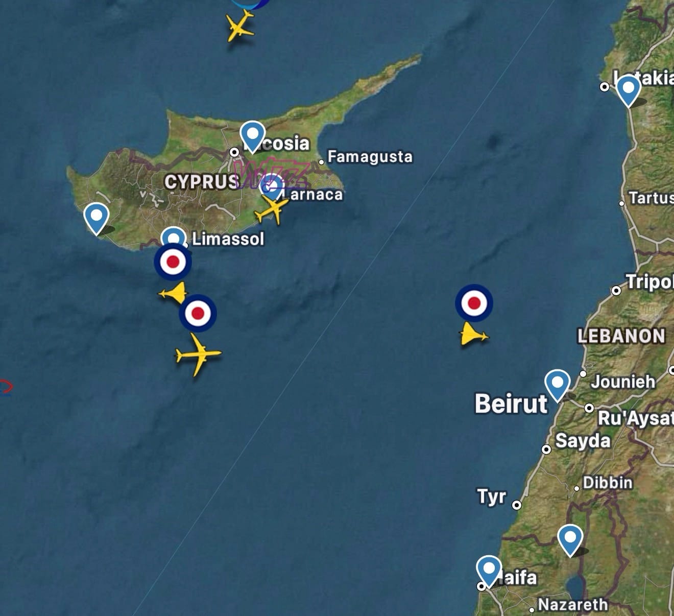
Task: Select the airport pin north of Nazareth
Action: click(570, 540)
